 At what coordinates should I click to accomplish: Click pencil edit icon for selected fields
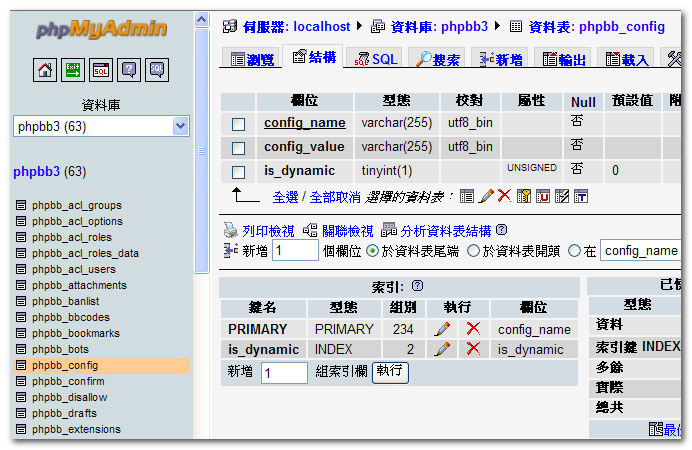pos(486,196)
